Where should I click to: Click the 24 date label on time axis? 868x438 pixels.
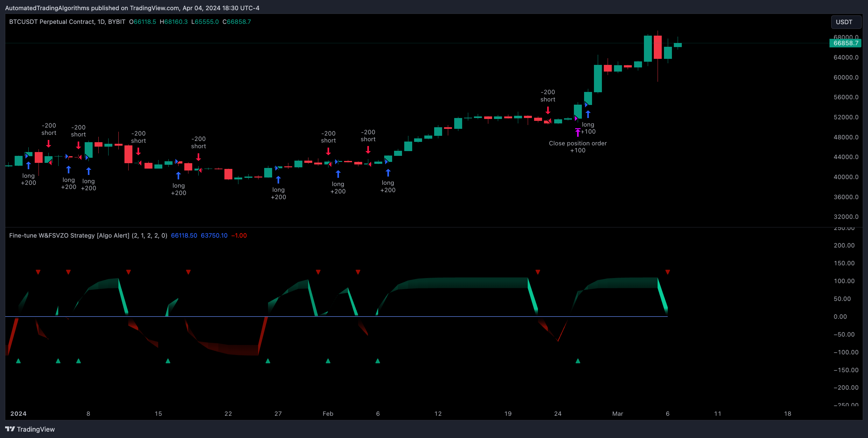point(558,414)
